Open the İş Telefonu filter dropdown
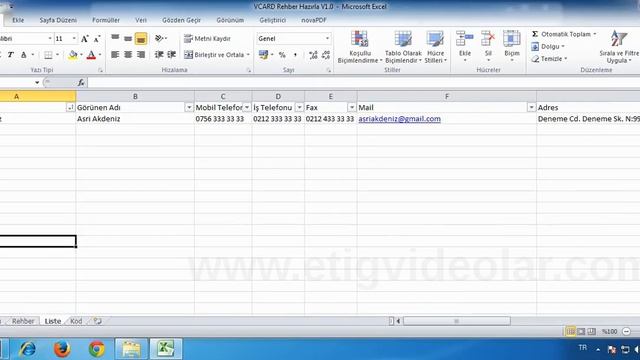Image resolution: width=640 pixels, height=360 pixels. pyautogui.click(x=299, y=107)
